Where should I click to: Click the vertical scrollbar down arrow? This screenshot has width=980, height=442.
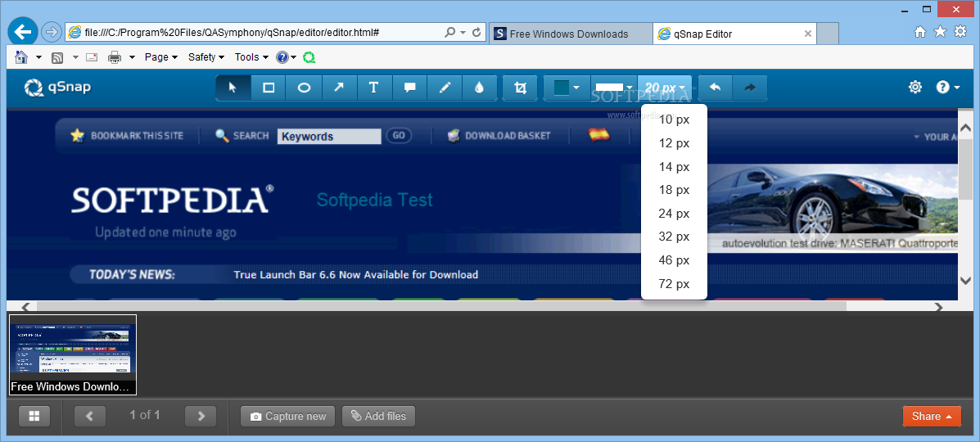tap(965, 281)
